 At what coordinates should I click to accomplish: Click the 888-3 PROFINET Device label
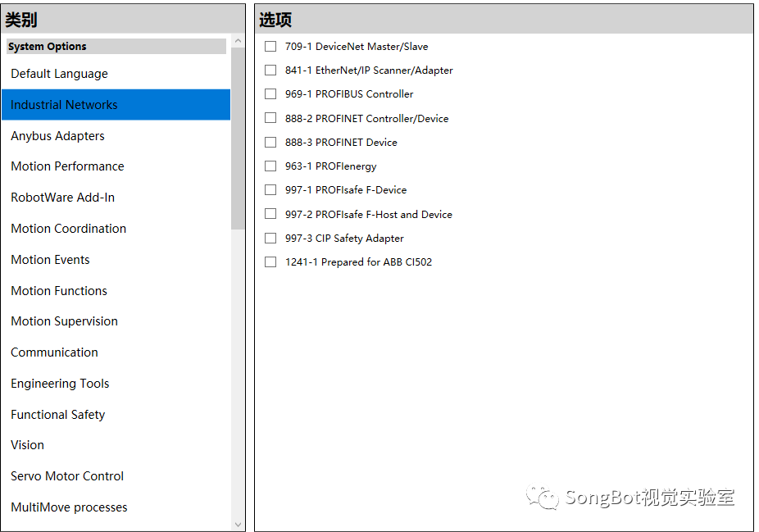(341, 143)
